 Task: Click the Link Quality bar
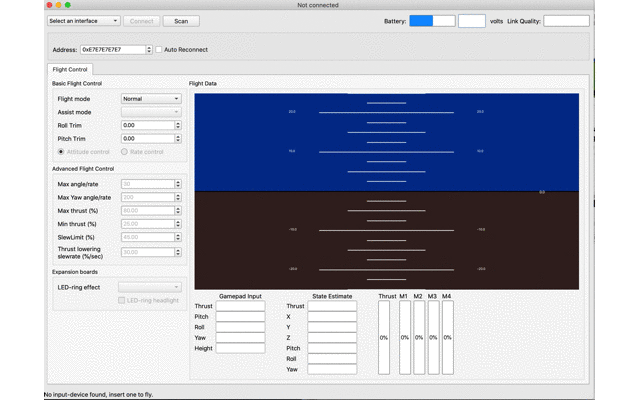[x=566, y=21]
